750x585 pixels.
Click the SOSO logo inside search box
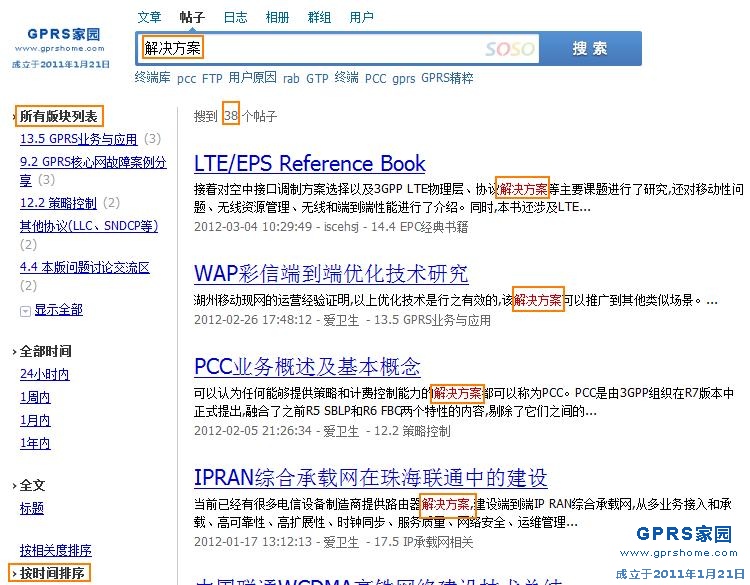(x=509, y=48)
